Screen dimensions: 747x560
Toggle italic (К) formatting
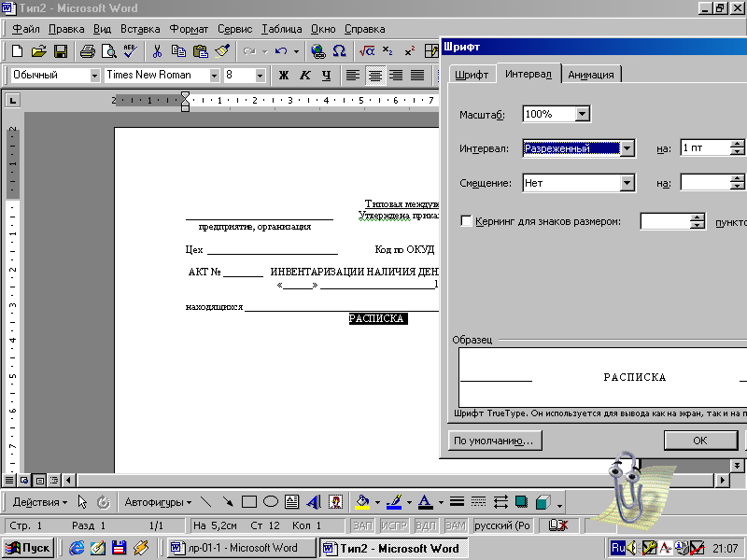click(305, 76)
